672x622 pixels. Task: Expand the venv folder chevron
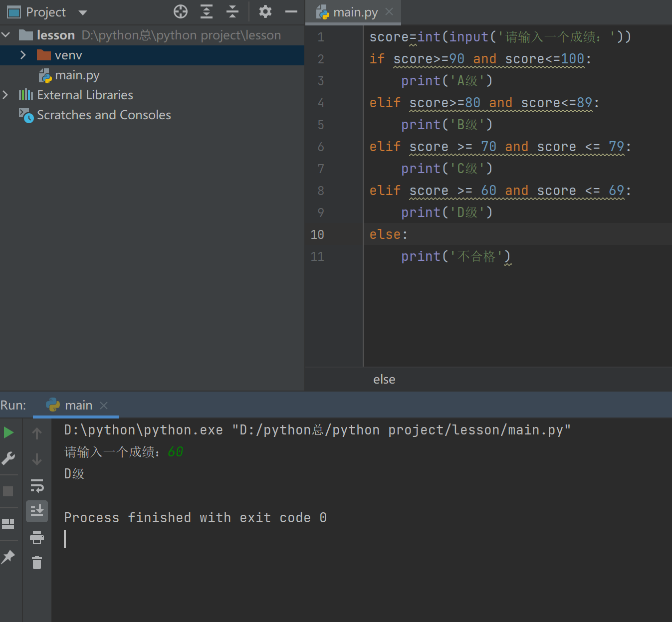click(x=23, y=55)
